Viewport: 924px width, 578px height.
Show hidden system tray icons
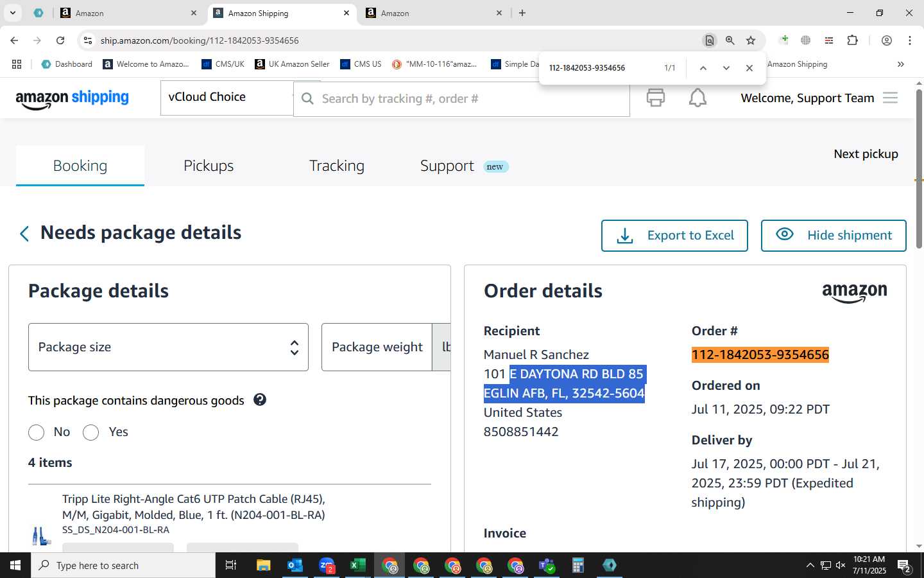810,565
